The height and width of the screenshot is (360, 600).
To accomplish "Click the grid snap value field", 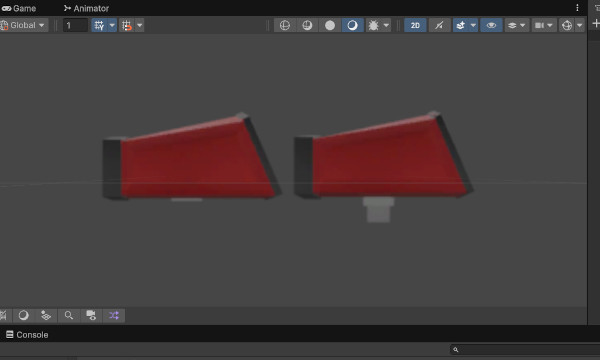I will 75,26.
